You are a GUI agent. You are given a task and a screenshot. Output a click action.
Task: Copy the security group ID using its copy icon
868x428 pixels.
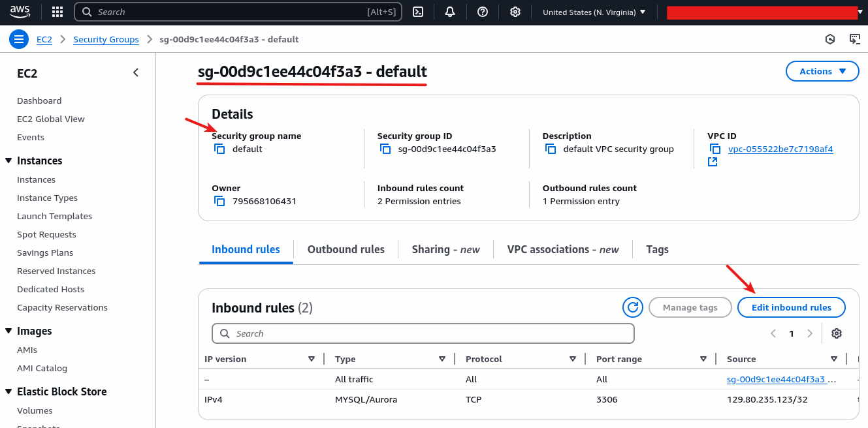coord(385,149)
